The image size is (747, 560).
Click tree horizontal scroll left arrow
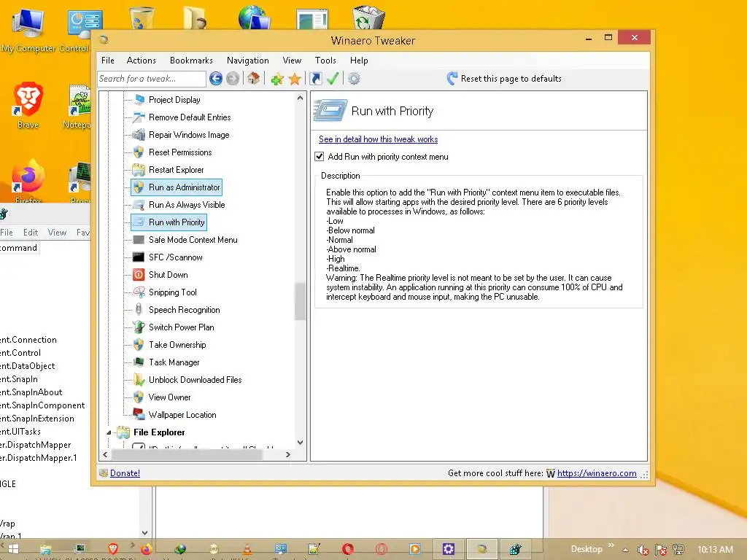[105, 455]
